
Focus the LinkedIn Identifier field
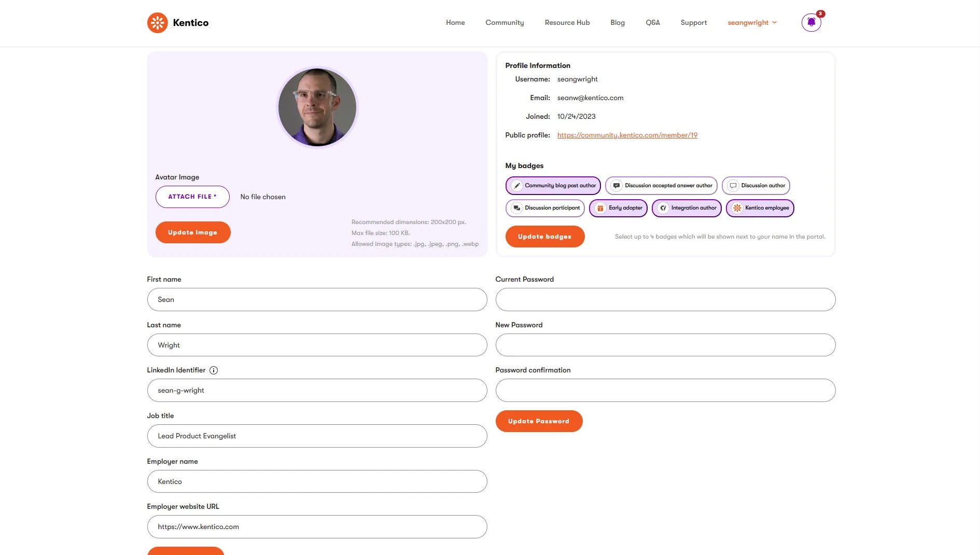pyautogui.click(x=317, y=391)
